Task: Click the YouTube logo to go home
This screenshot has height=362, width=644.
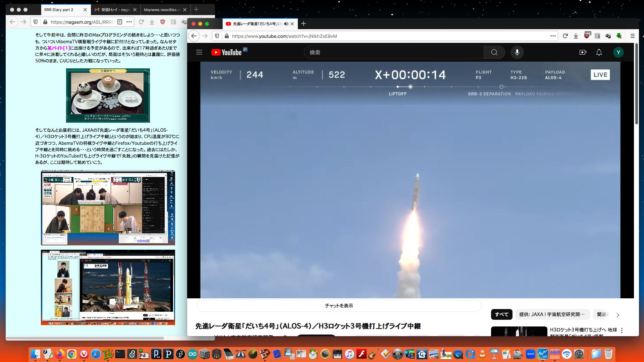Action: coord(227,52)
